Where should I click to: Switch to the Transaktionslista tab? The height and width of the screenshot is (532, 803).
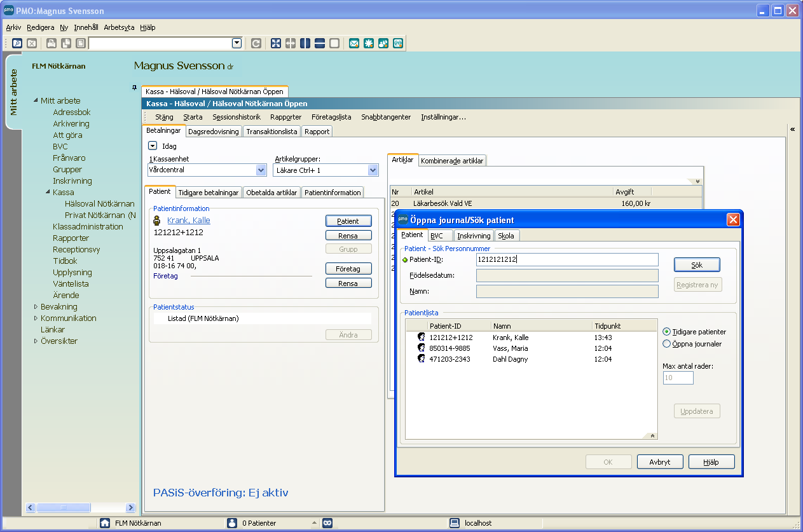tap(272, 132)
